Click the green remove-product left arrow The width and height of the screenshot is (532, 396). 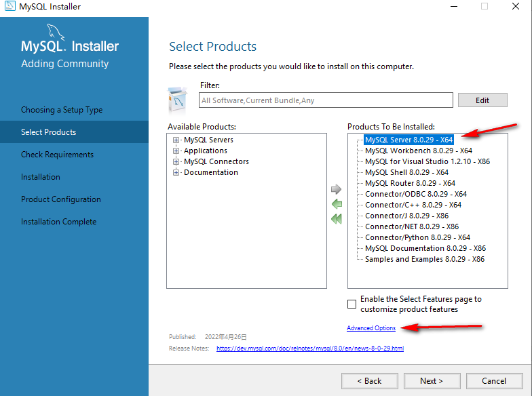pyautogui.click(x=337, y=204)
